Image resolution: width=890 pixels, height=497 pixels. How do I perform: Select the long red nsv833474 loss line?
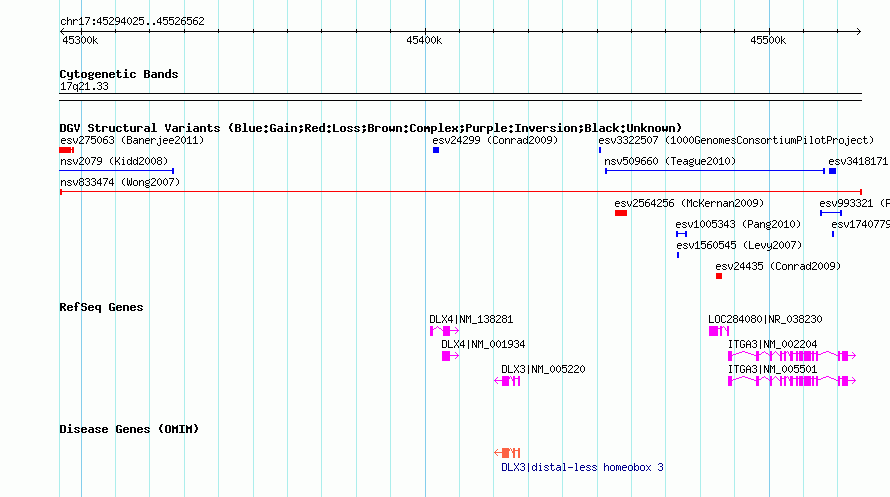point(460,192)
